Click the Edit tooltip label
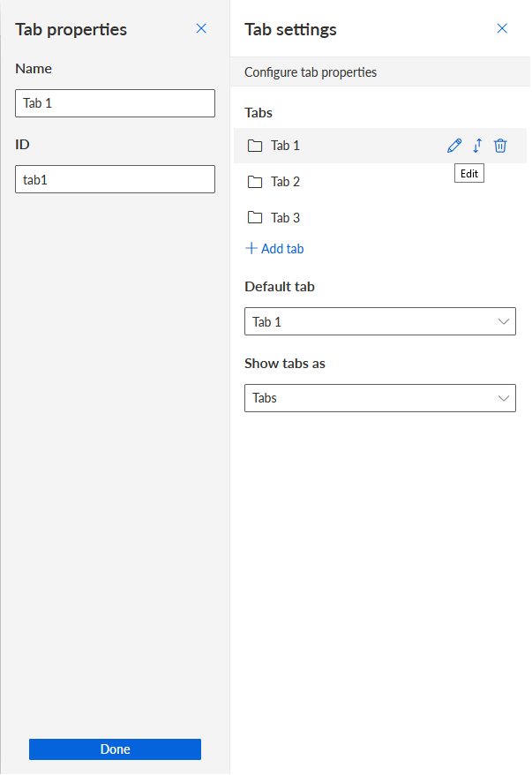 (469, 174)
